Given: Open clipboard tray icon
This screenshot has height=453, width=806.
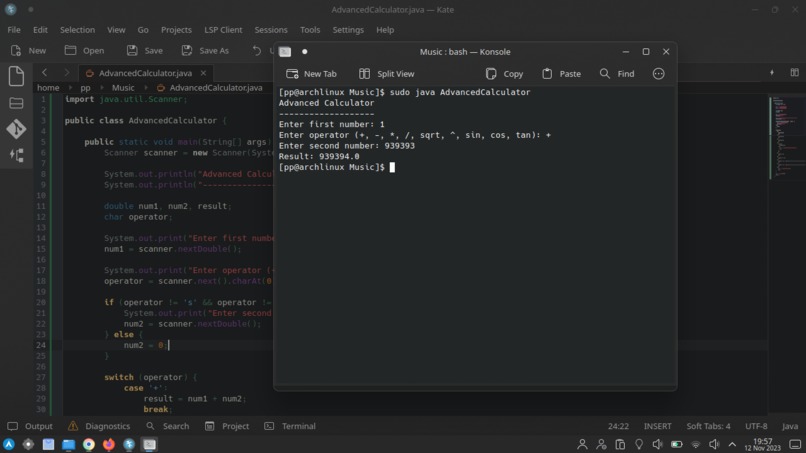Looking at the screenshot, I should 620,444.
